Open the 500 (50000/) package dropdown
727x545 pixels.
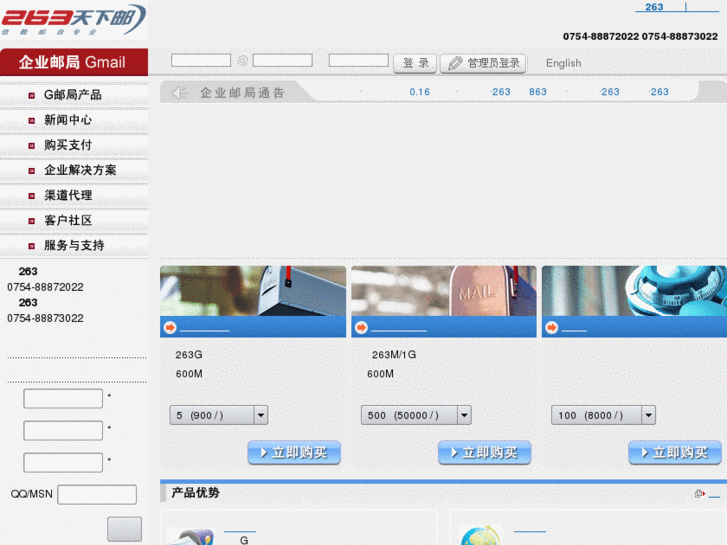[416, 415]
